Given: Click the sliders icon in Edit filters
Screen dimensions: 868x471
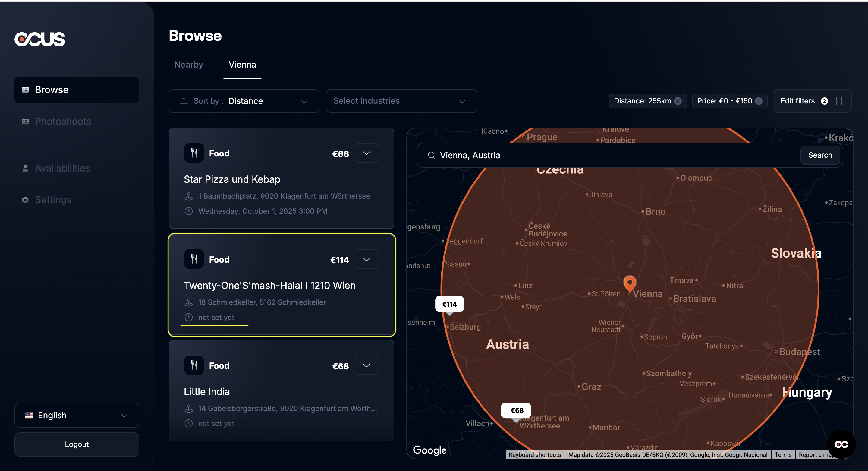Looking at the screenshot, I should [839, 101].
